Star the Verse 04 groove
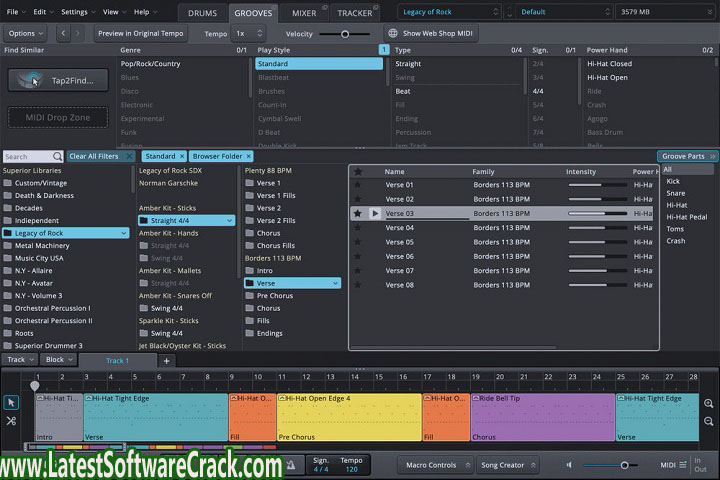 [358, 228]
